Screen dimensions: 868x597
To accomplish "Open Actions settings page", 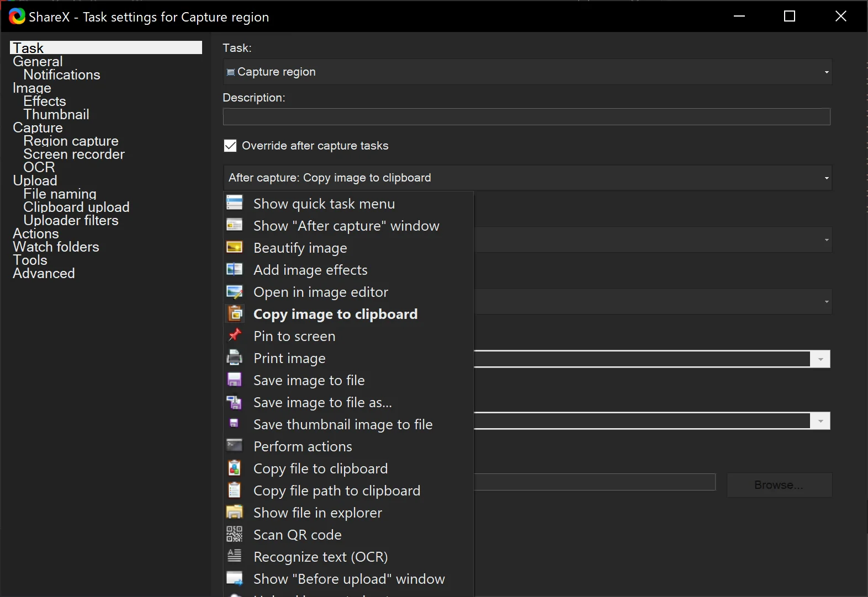I will click(36, 233).
